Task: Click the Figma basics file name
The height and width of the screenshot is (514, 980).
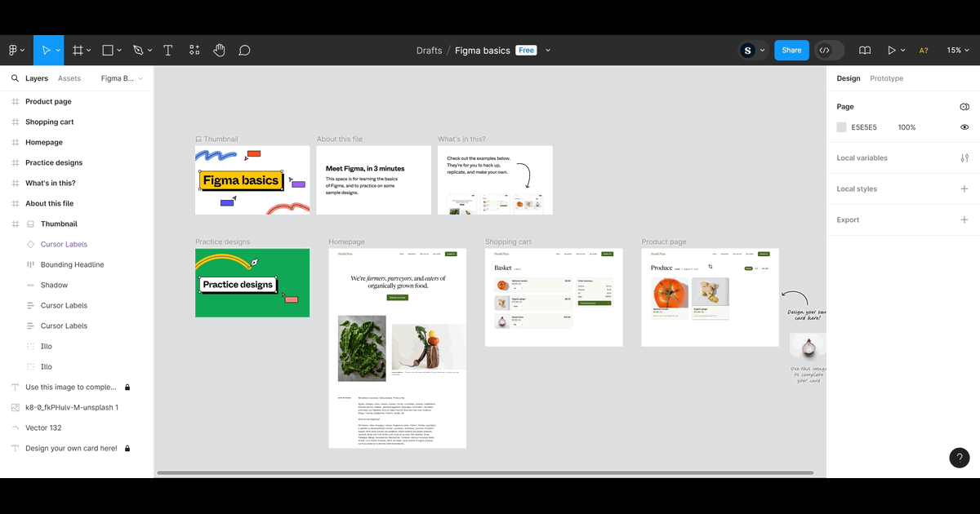Action: [483, 50]
